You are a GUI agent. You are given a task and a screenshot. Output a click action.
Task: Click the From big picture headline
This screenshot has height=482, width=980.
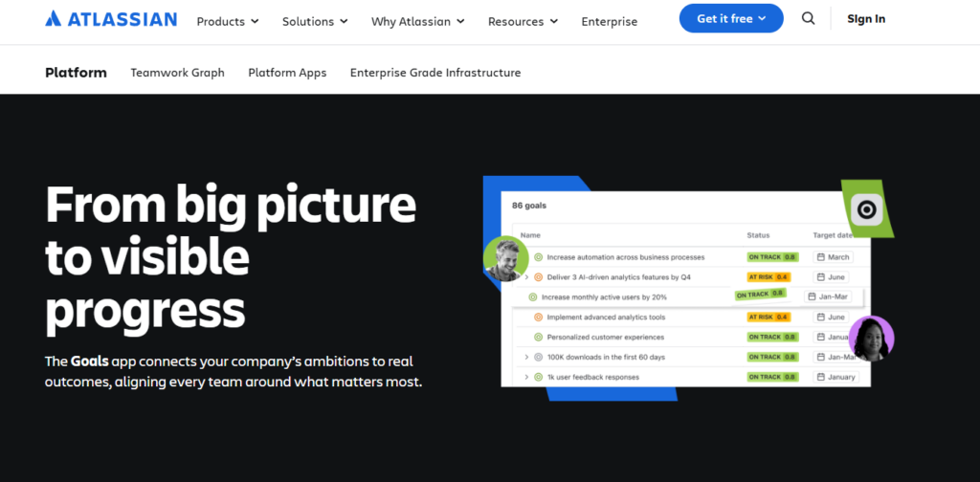231,258
